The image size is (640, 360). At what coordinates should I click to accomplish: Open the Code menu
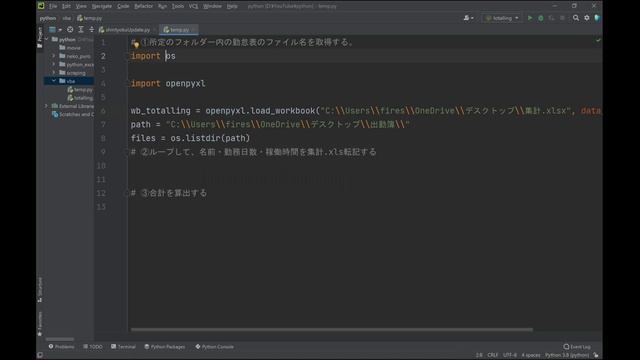point(123,6)
